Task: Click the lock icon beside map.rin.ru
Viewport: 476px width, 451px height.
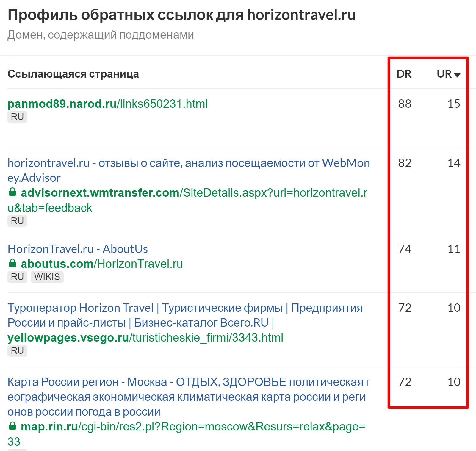Action: [x=12, y=426]
